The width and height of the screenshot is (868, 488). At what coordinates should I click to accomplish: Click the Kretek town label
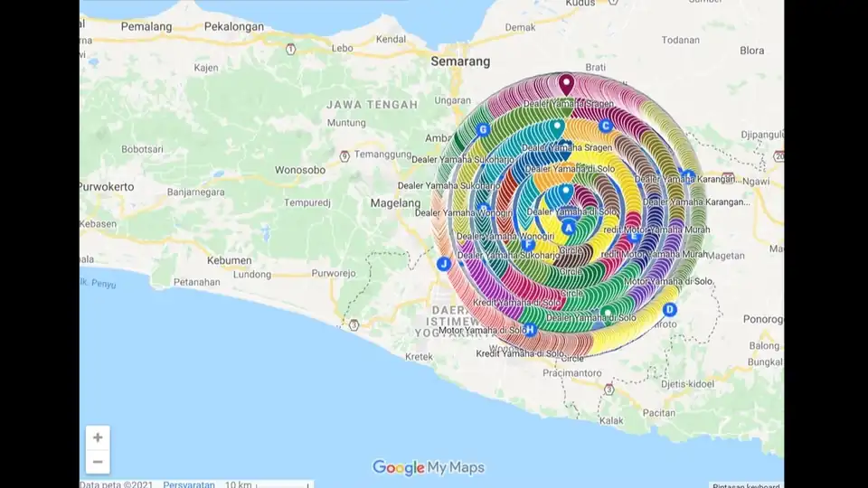tap(419, 357)
